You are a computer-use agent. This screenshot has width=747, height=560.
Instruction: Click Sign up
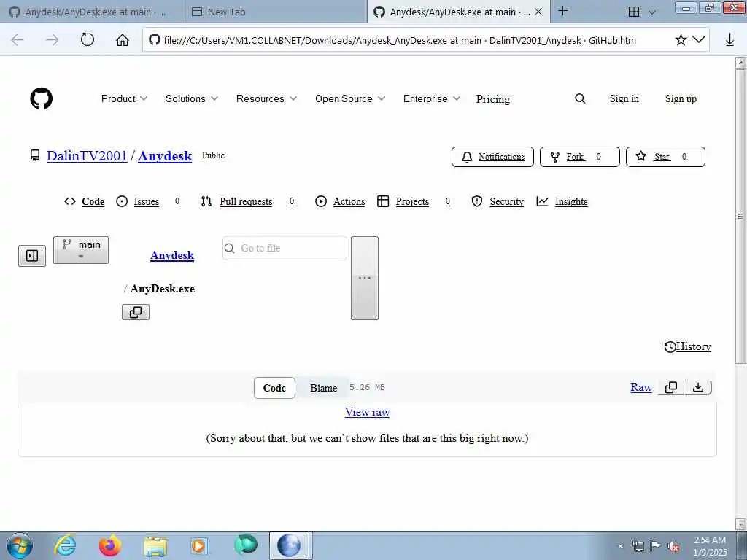[x=681, y=98]
